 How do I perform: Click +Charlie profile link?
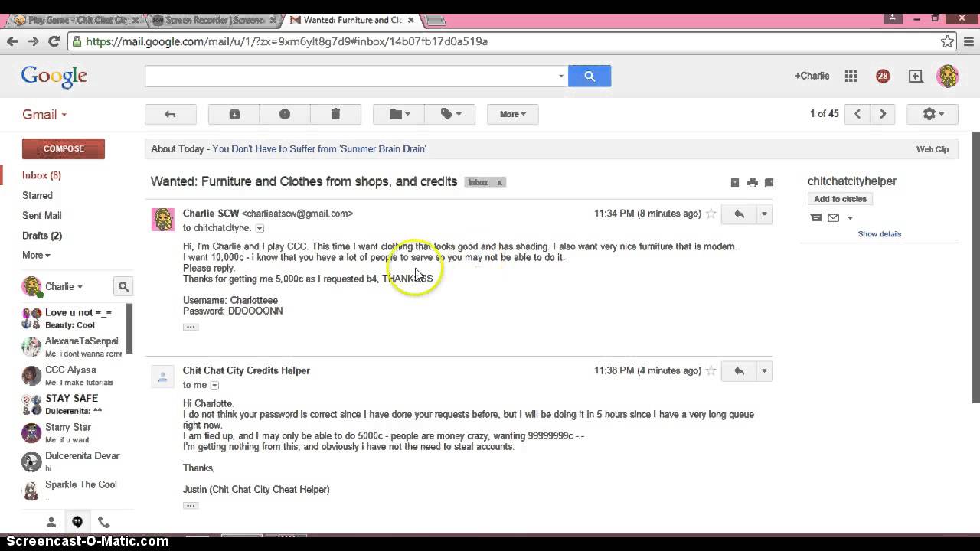coord(812,76)
